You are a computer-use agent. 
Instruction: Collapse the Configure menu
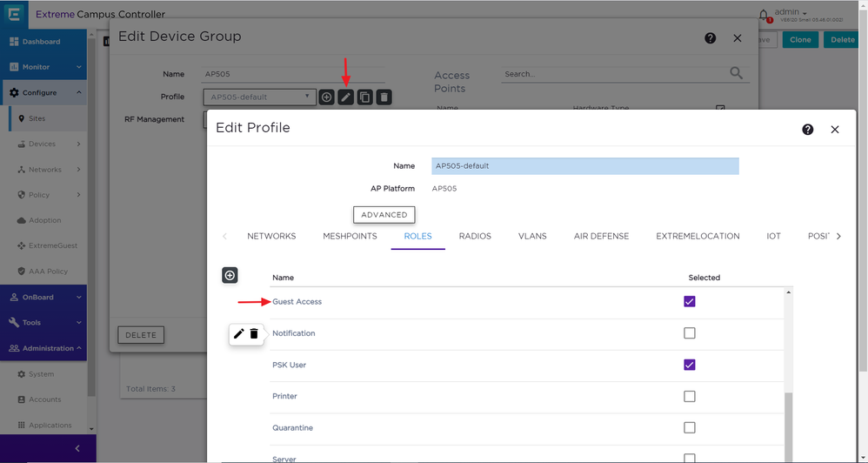click(43, 92)
